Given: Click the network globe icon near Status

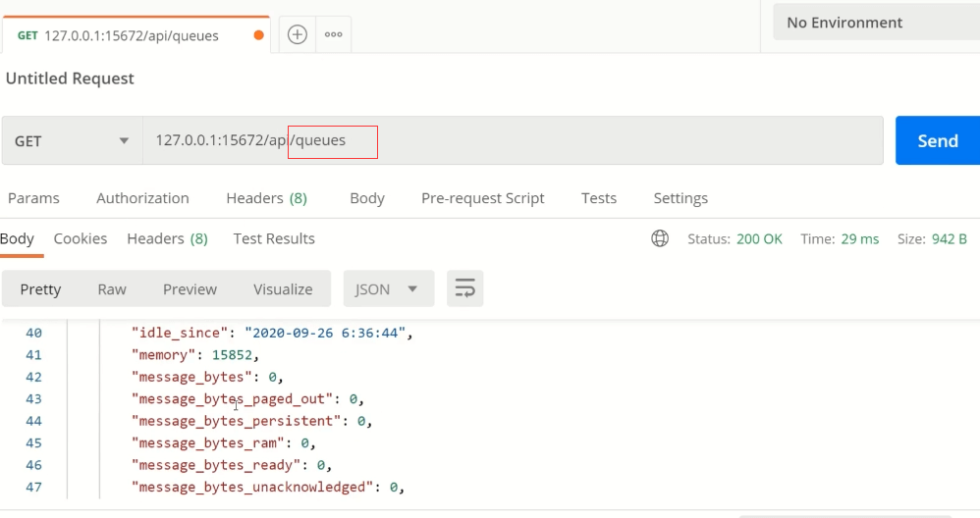Looking at the screenshot, I should coord(660,238).
